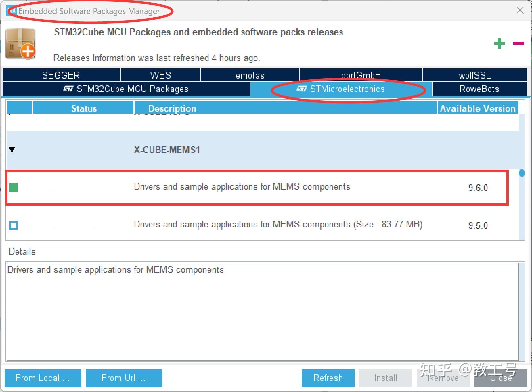Collapse the X-CUBE-MEMS1 tree arrow
The width and height of the screenshot is (532, 392).
(x=12, y=149)
